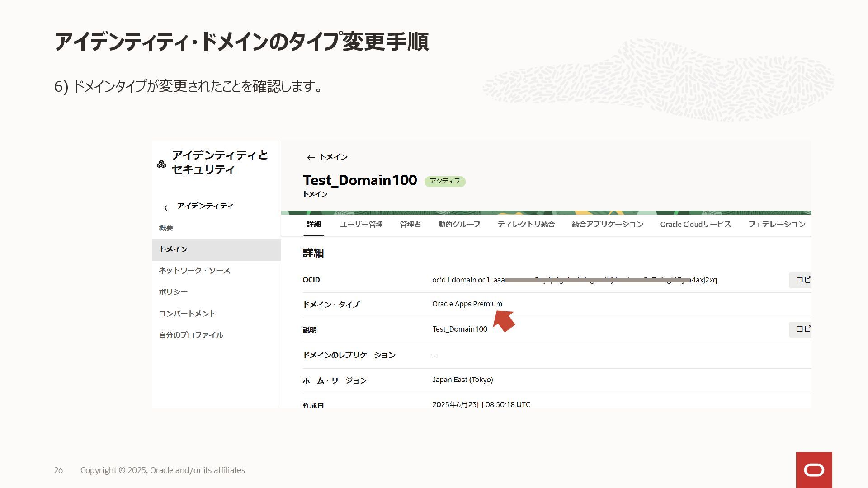The width and height of the screenshot is (868, 488).
Task: Click the 作成日 field label
Action: (x=313, y=405)
